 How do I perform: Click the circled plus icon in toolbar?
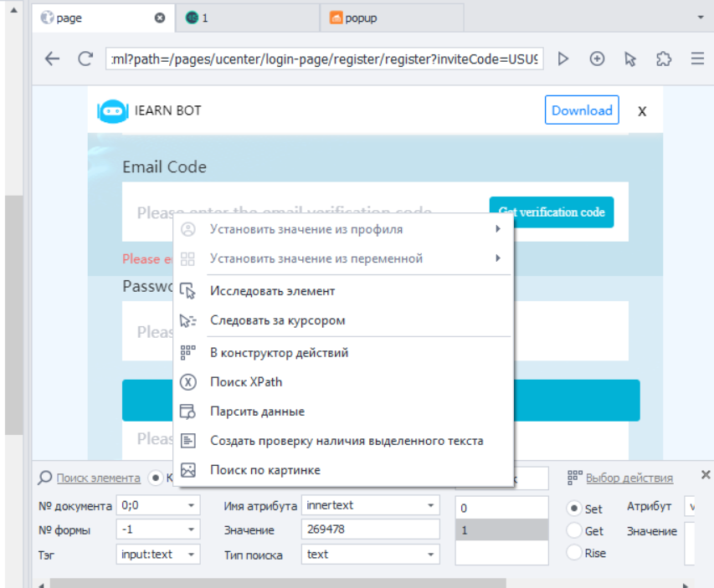click(x=597, y=59)
